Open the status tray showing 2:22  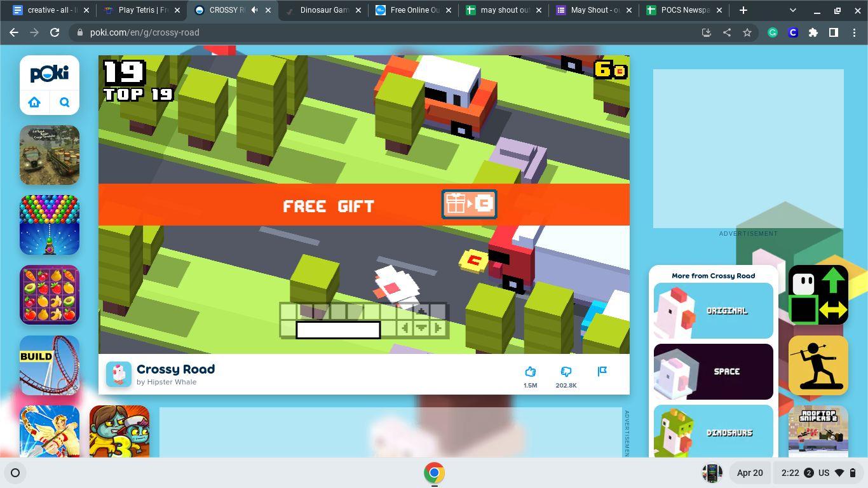point(818,473)
